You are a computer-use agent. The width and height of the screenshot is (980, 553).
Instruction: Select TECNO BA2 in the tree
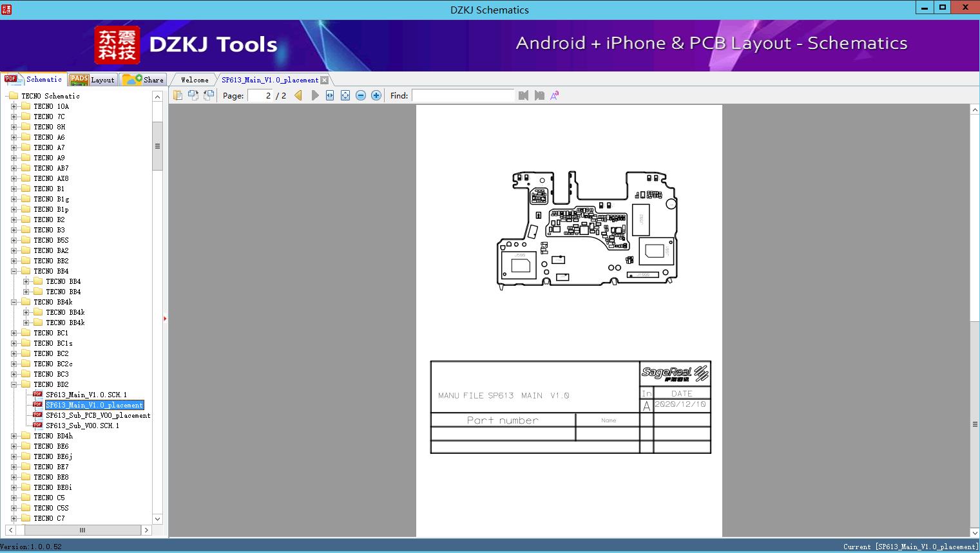click(51, 250)
